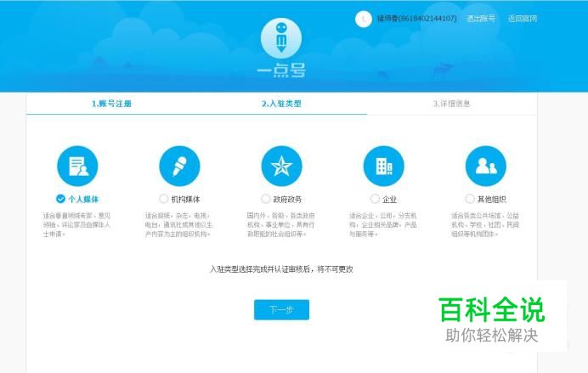Click the 下一步 button
588x373 pixels.
coord(281,309)
